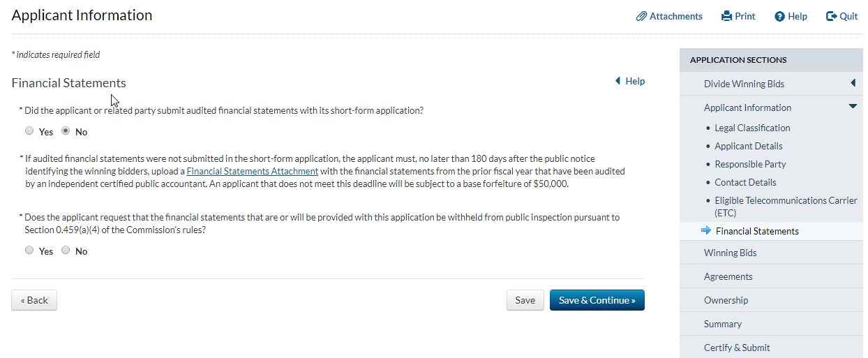
Task: Open the Financial Statements Attachment link
Action: click(252, 171)
